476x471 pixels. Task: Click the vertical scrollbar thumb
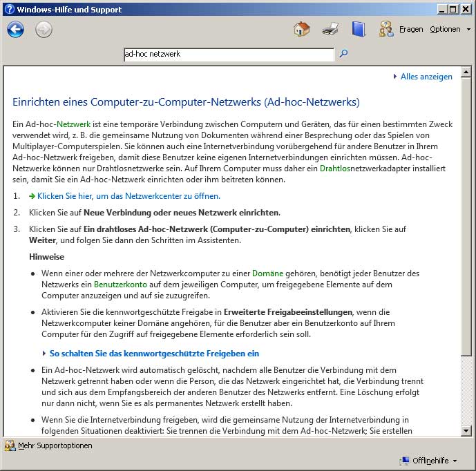pyautogui.click(x=466, y=217)
